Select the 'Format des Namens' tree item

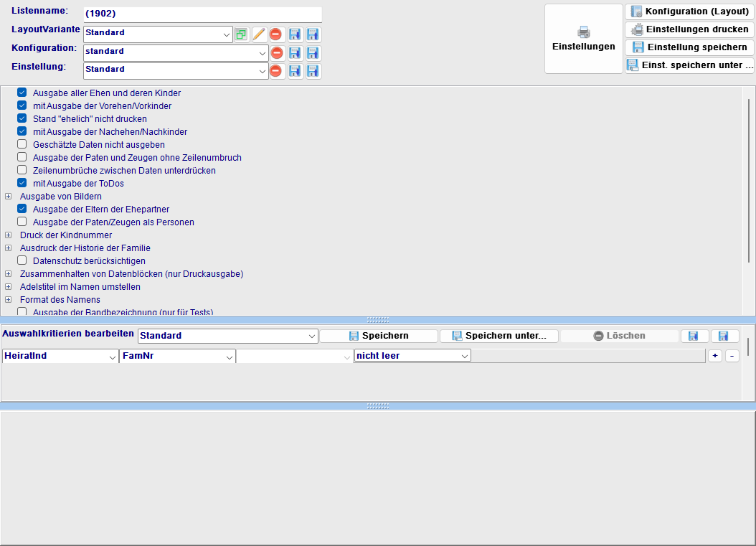click(x=60, y=300)
